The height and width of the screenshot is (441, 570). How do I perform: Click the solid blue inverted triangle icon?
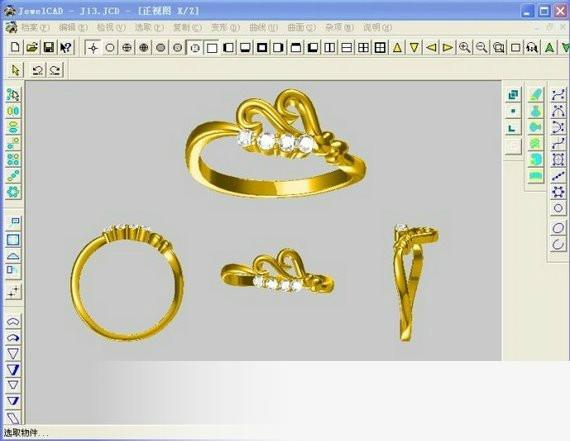click(x=13, y=369)
